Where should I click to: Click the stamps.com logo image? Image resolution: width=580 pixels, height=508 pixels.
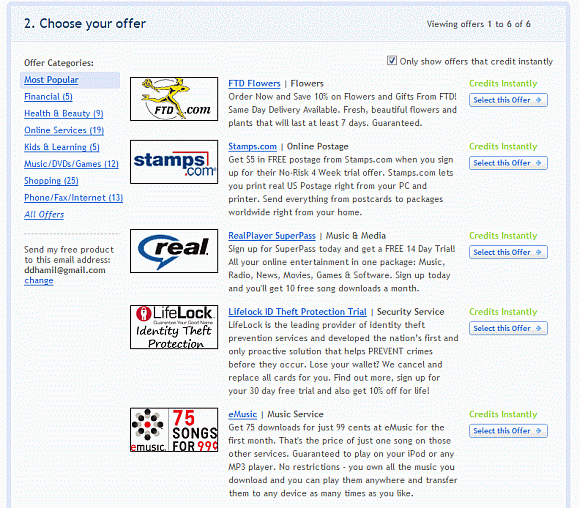click(x=174, y=162)
